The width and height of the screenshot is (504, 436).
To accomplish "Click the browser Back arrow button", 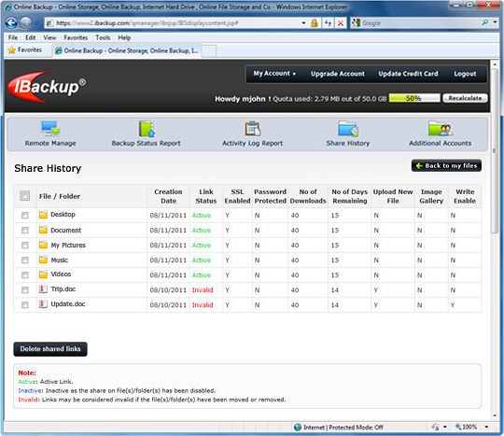I will pos(11,22).
